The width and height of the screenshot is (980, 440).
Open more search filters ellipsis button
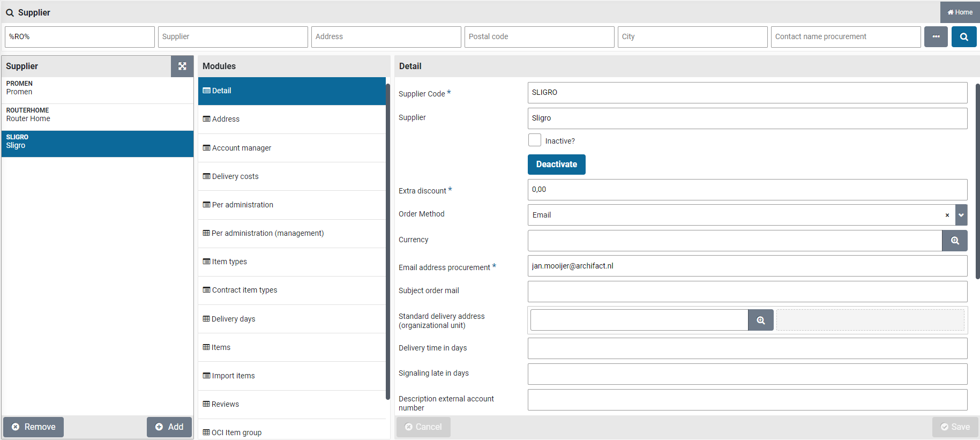coord(936,37)
